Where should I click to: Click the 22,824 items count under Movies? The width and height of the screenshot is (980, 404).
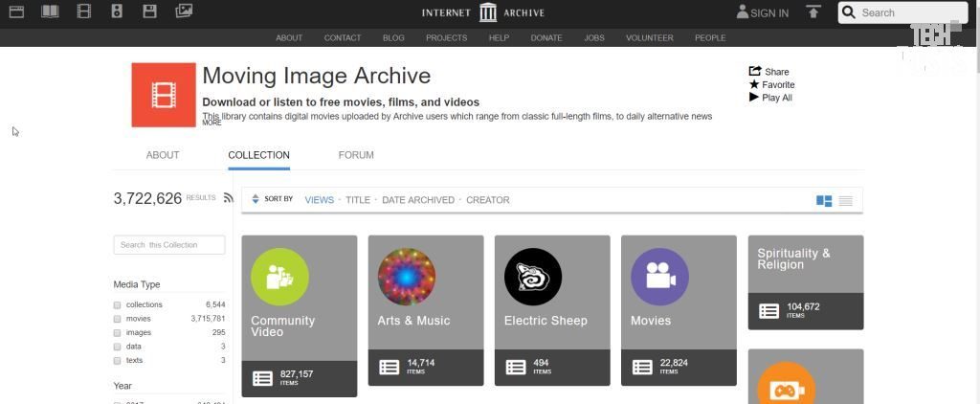(674, 363)
